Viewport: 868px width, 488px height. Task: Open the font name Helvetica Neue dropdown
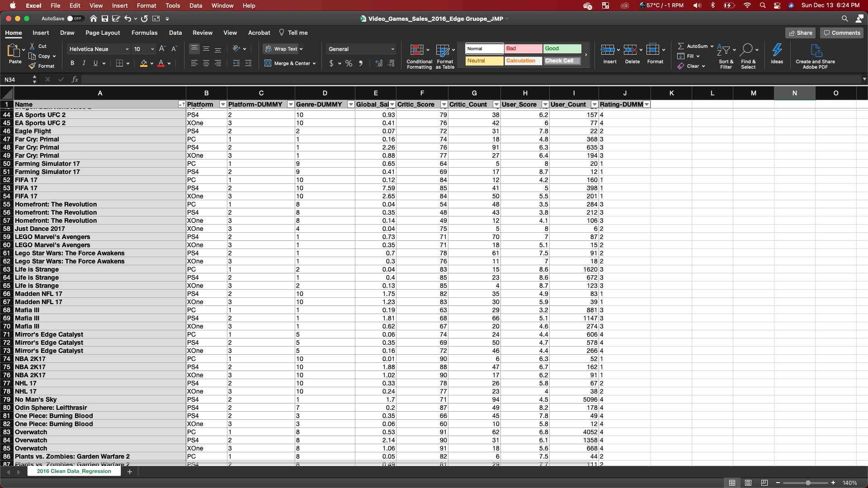pos(127,49)
